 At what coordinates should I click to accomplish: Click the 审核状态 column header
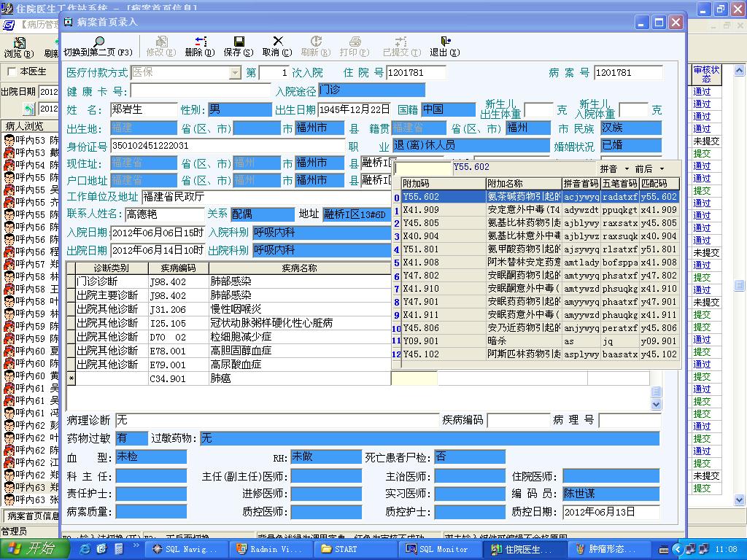tap(706, 75)
